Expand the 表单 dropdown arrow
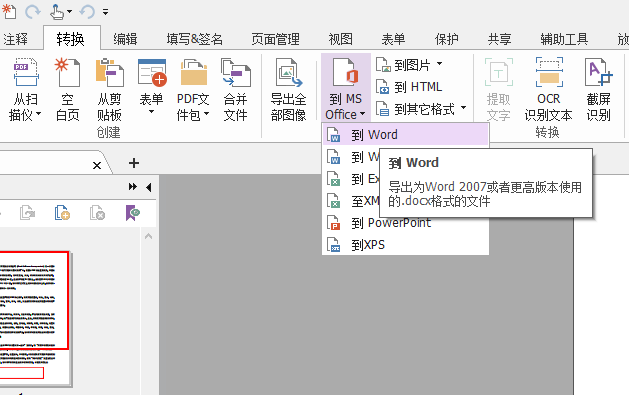Viewport: 629px width, 395px height. pos(151,112)
